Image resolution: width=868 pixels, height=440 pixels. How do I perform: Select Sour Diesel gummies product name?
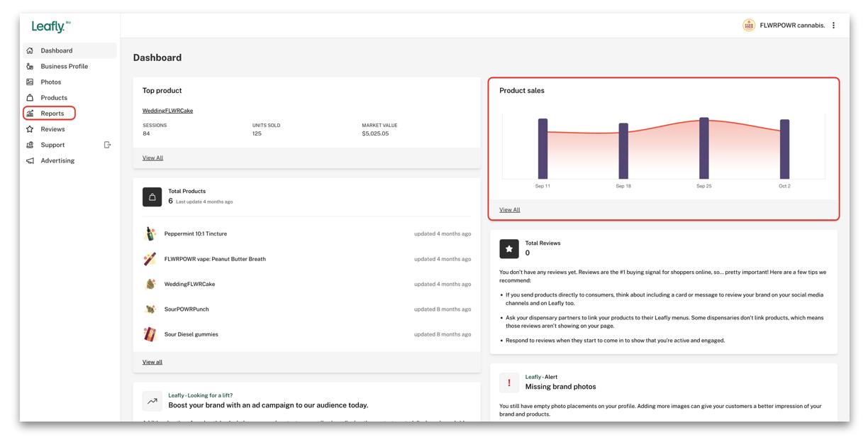pos(191,334)
